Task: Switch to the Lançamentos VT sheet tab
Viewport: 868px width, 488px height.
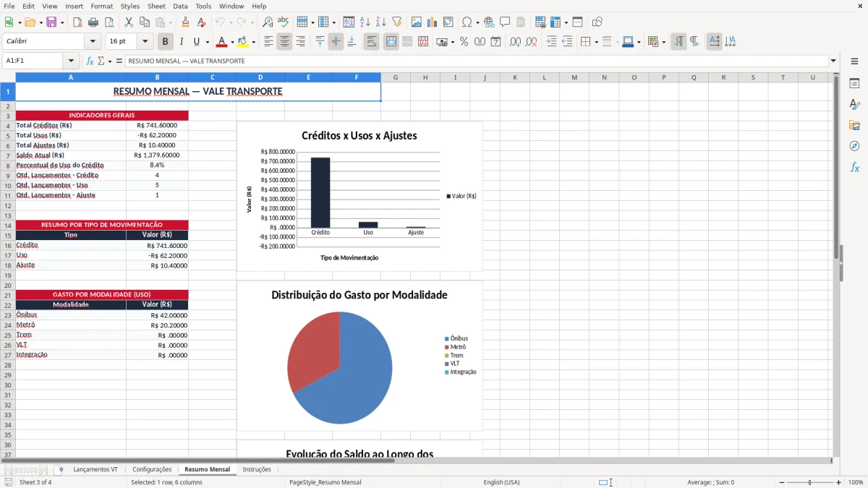Action: pyautogui.click(x=95, y=470)
